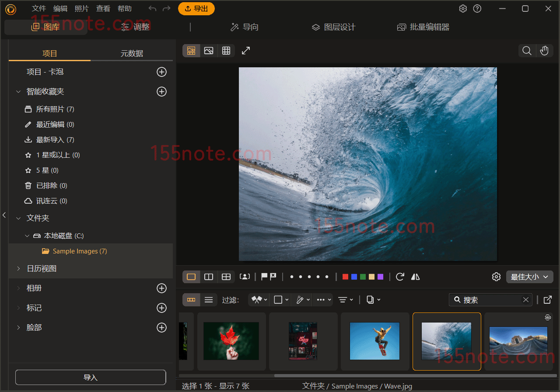The width and height of the screenshot is (560, 392).
Task: Select the hand pan tool
Action: 544,51
